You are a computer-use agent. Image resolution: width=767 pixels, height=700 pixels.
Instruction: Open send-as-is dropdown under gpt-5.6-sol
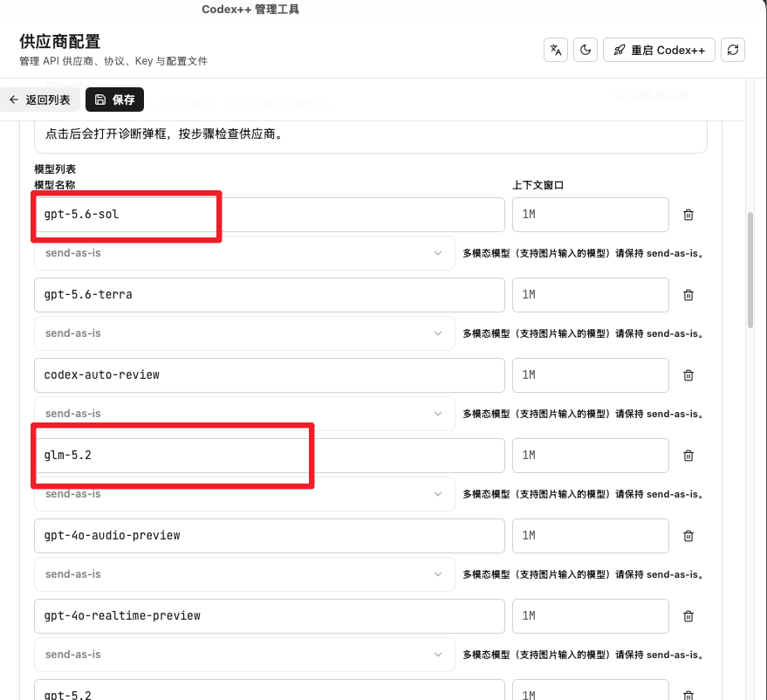click(244, 253)
